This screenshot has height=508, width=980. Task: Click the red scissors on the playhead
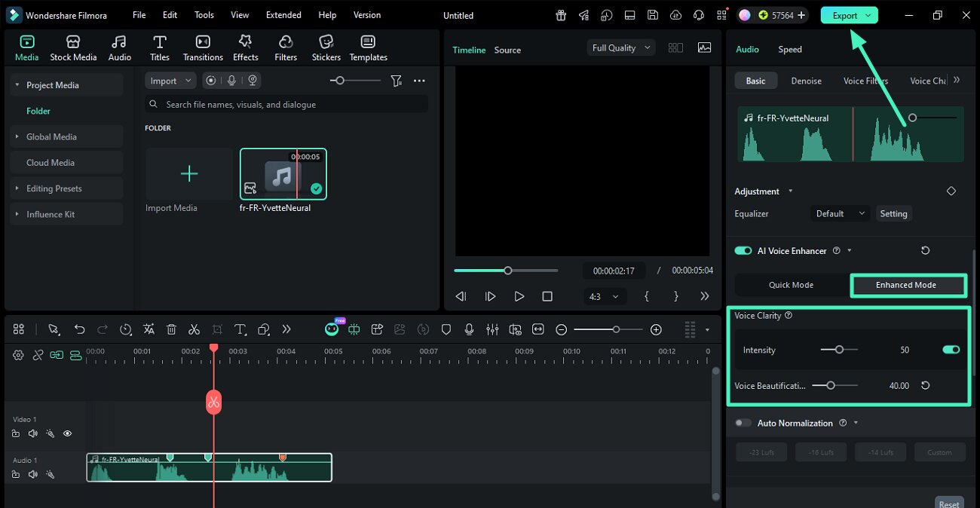(214, 402)
